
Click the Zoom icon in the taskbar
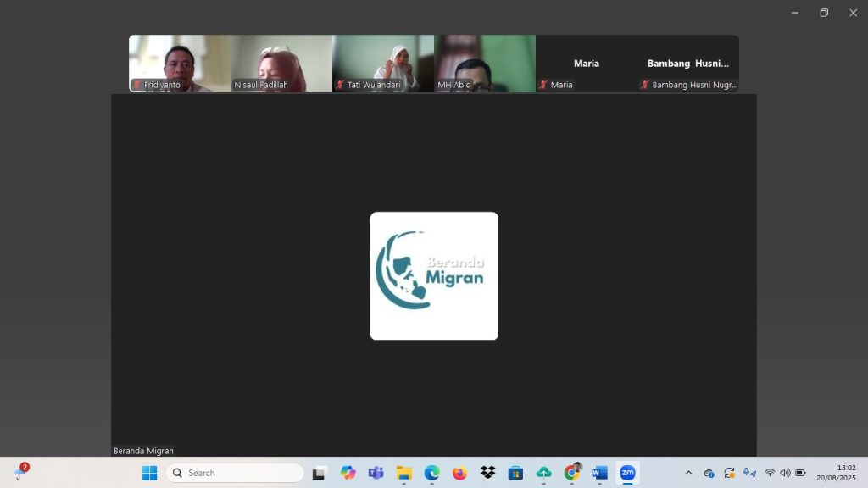click(627, 473)
